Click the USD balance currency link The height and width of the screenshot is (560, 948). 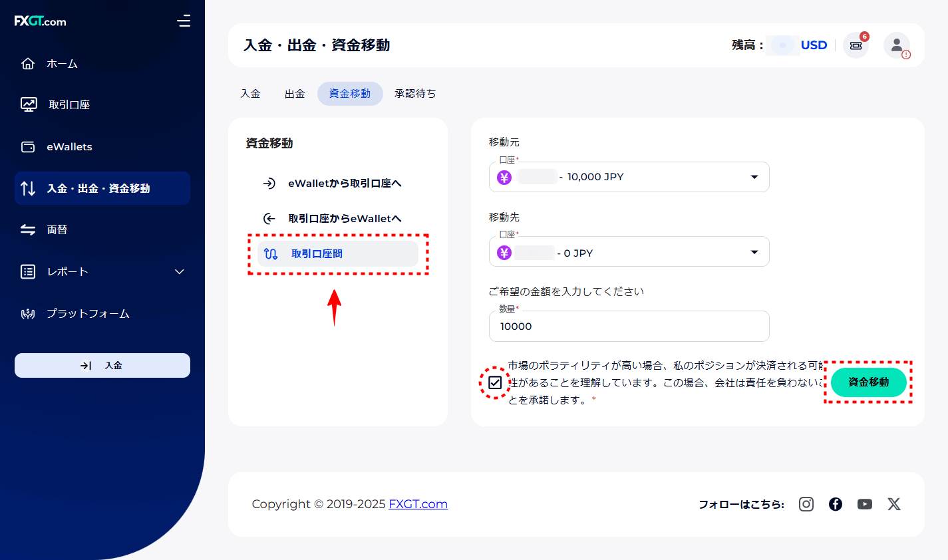click(814, 45)
